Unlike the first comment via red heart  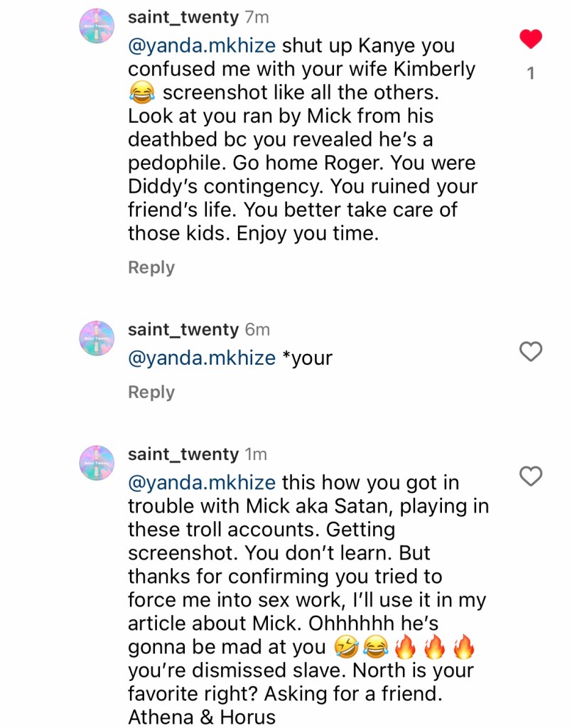[x=531, y=39]
